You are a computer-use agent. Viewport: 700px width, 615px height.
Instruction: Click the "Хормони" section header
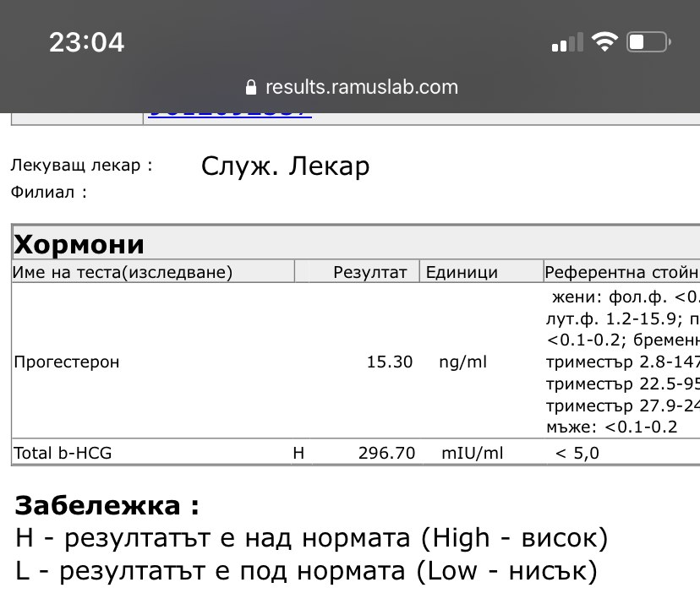click(79, 244)
